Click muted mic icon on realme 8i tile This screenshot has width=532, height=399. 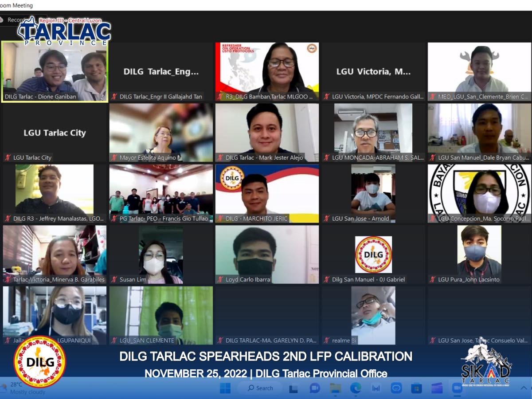(327, 340)
